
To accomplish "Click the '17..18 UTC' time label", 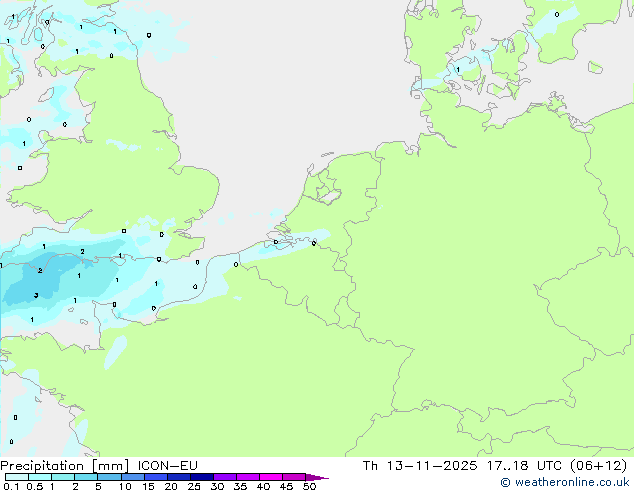I will point(524,465).
